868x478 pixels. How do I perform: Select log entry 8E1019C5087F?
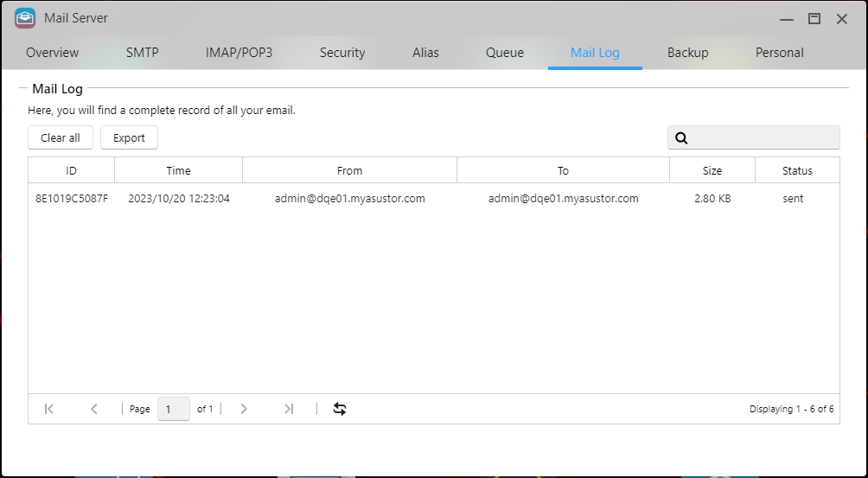point(434,199)
